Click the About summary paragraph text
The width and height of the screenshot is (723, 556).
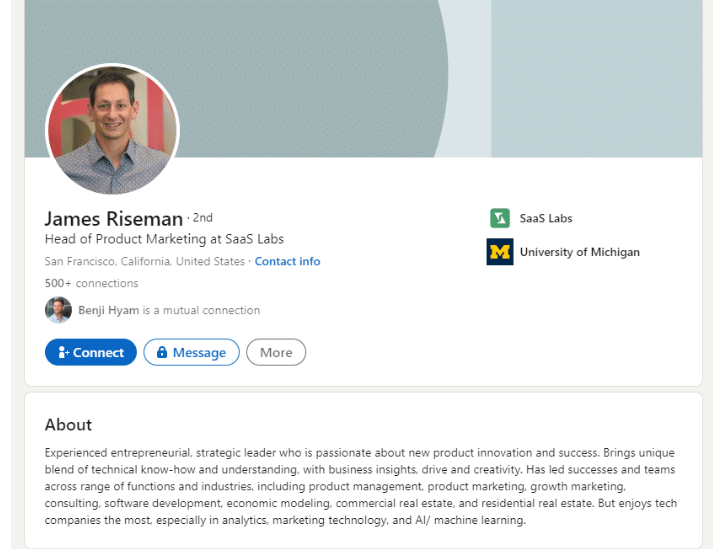pyautogui.click(x=360, y=486)
